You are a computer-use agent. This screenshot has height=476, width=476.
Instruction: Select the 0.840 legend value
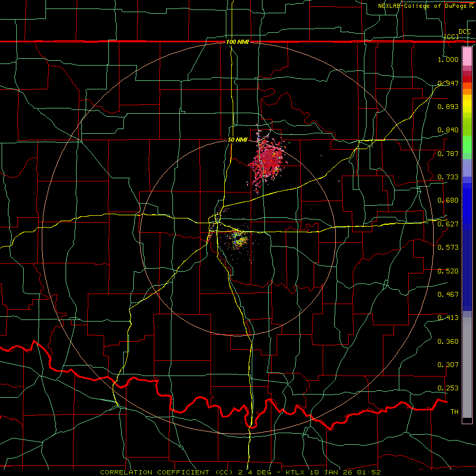coord(448,130)
